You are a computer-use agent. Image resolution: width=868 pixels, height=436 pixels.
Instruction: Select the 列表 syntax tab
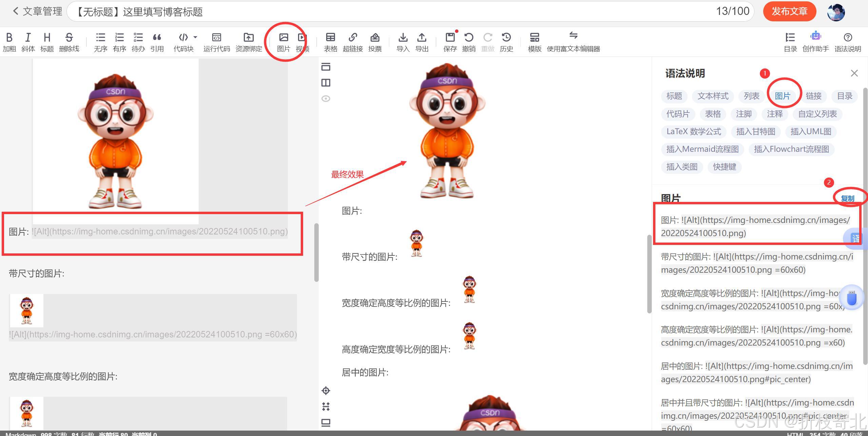coord(752,96)
